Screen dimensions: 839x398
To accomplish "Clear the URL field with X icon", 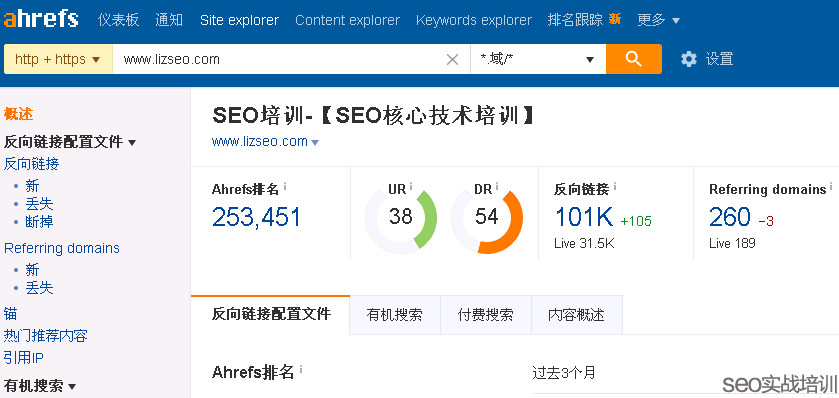I will pyautogui.click(x=452, y=59).
